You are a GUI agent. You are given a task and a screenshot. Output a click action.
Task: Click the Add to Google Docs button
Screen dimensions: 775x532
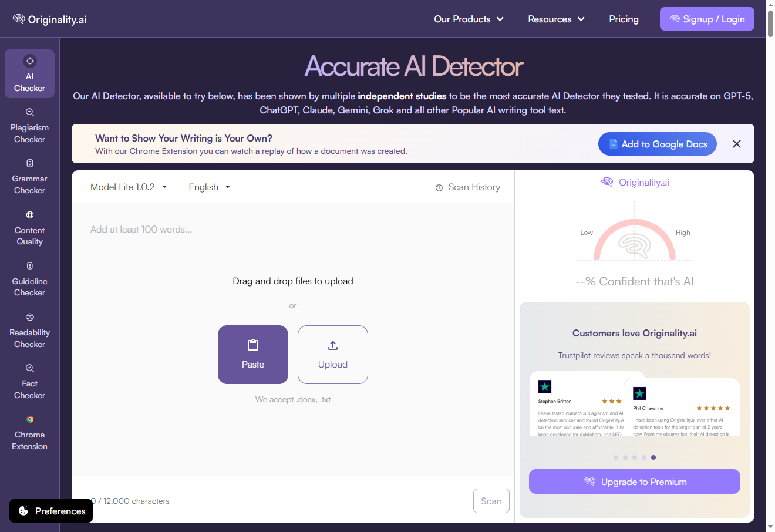[658, 144]
